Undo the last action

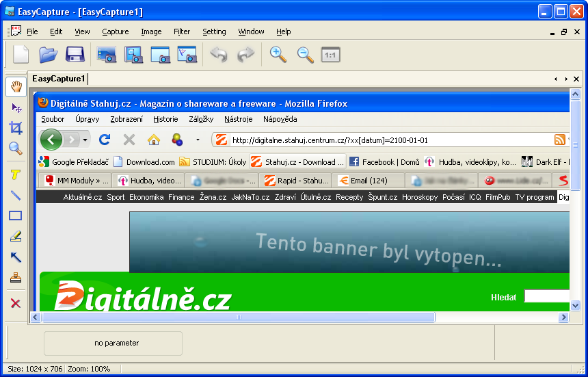pyautogui.click(x=219, y=54)
